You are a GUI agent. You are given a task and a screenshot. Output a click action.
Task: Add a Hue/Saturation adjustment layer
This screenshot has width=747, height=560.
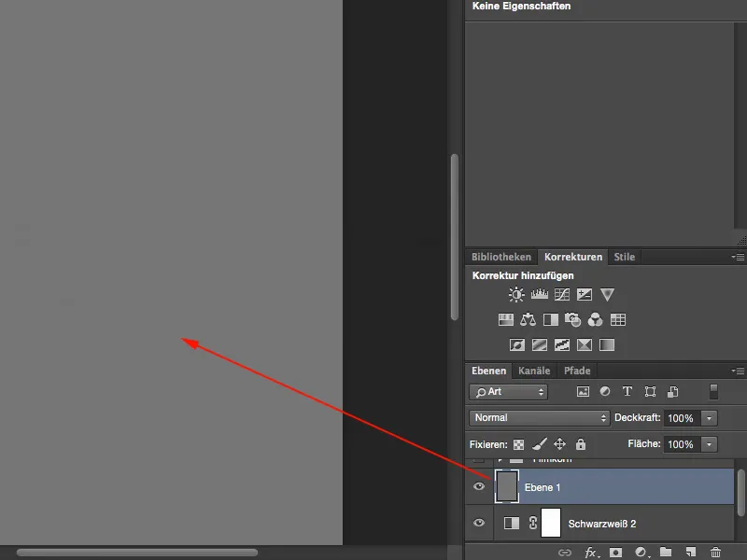coord(505,319)
